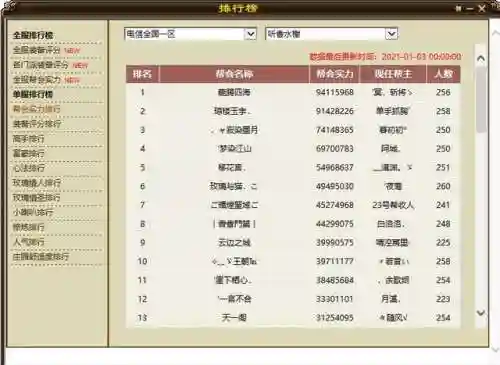Click member count 256 in row 1
Screen dimensions: 500x365
443,92
